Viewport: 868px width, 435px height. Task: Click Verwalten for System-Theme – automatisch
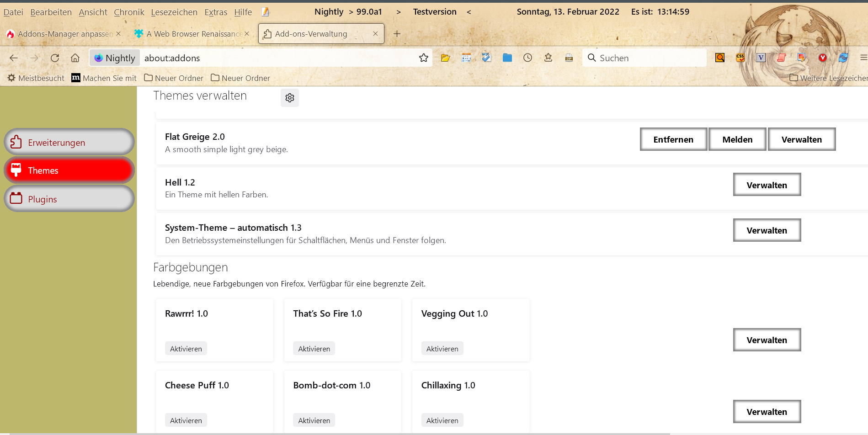(767, 230)
